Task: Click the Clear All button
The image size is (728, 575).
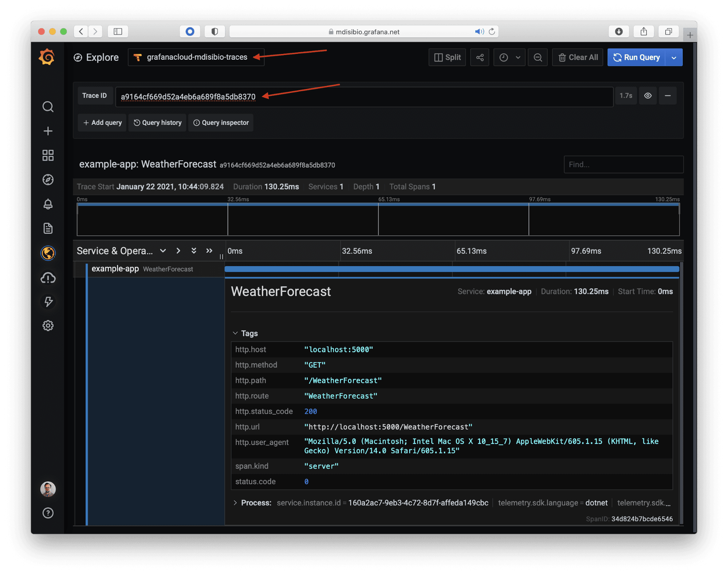Action: point(578,58)
